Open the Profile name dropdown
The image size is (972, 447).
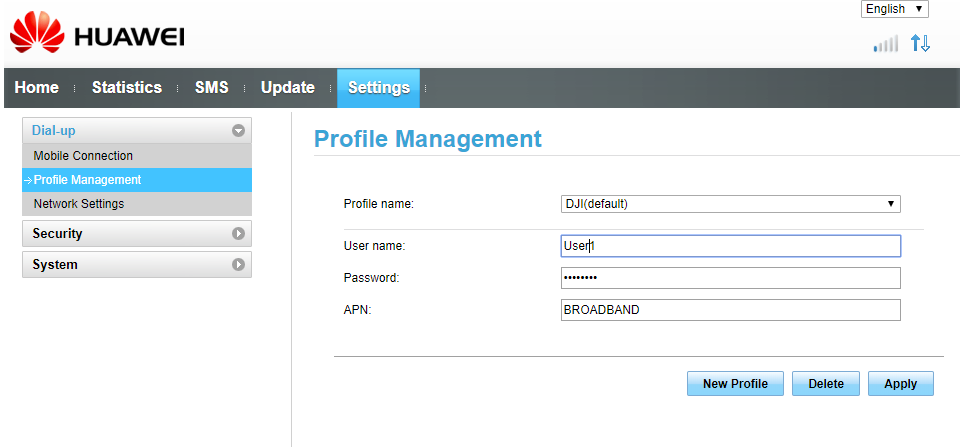click(x=730, y=203)
